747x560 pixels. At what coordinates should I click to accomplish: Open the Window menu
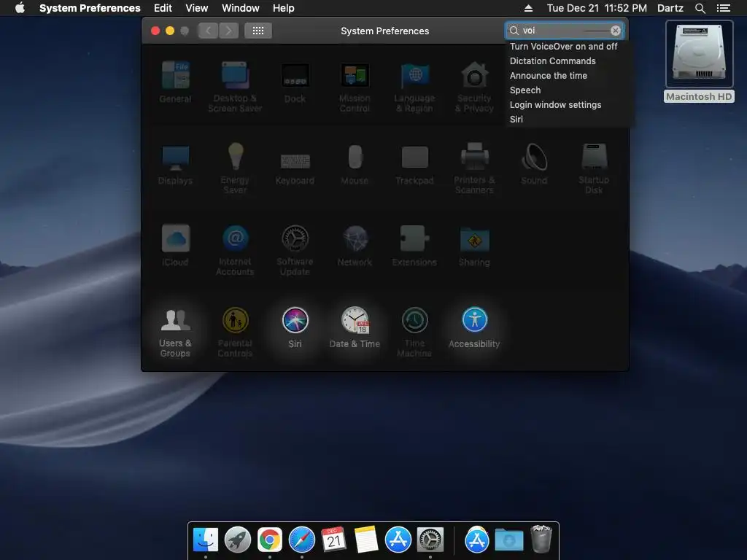tap(241, 8)
